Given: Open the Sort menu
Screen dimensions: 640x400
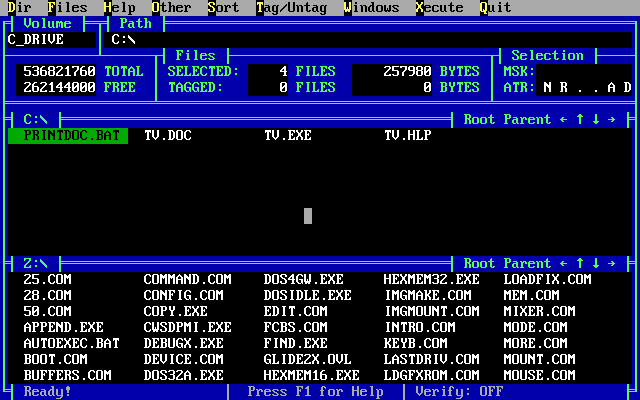Looking at the screenshot, I should point(223,7).
